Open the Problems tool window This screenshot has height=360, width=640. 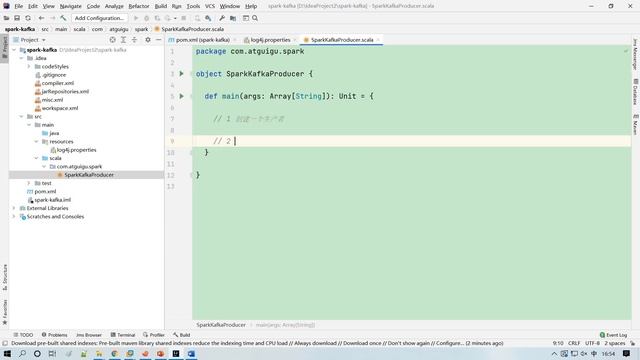pyautogui.click(x=54, y=335)
